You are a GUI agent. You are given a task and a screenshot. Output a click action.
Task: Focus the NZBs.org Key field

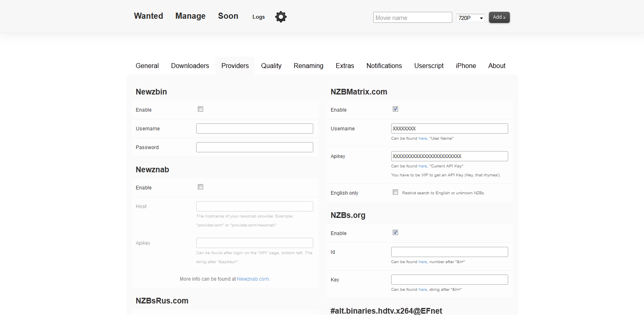pyautogui.click(x=449, y=279)
